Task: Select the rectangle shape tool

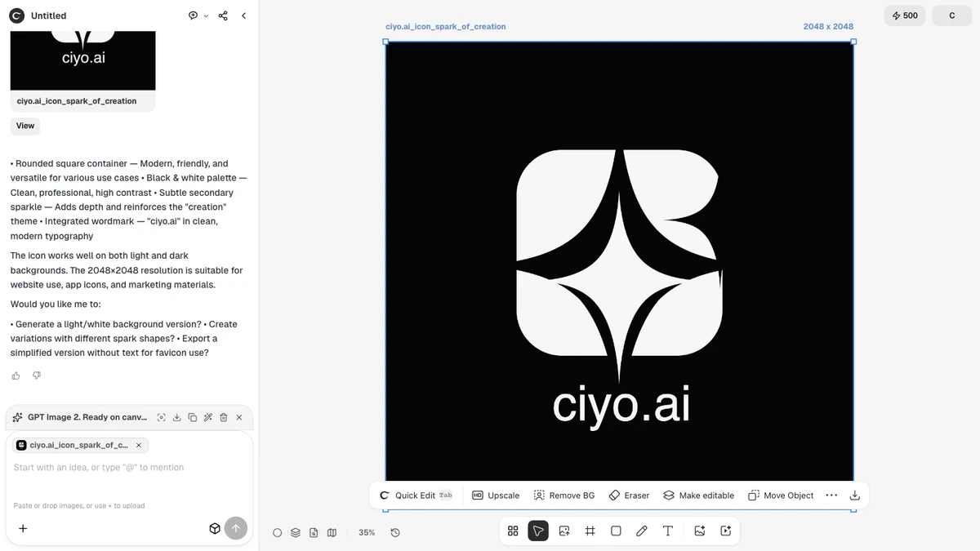Action: tap(616, 531)
